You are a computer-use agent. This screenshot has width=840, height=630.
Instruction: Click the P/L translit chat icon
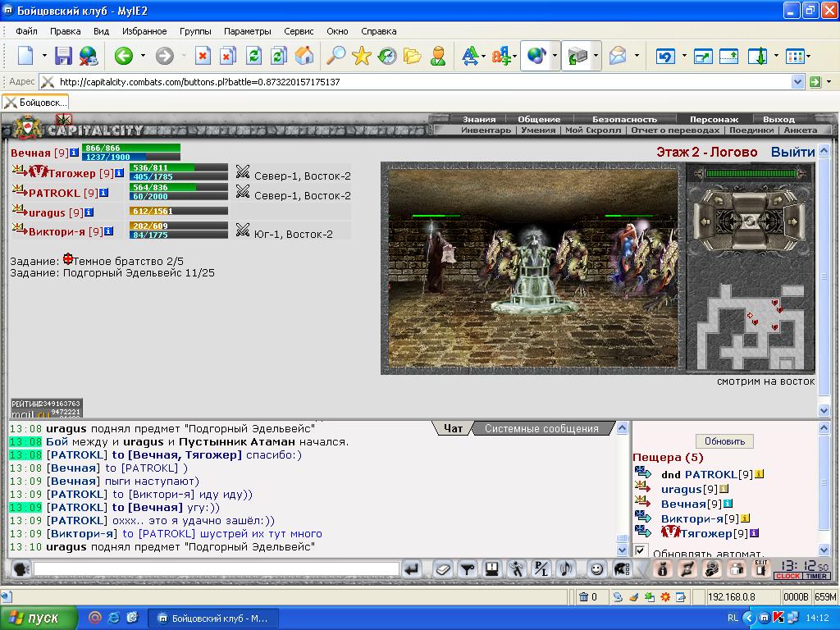point(541,569)
